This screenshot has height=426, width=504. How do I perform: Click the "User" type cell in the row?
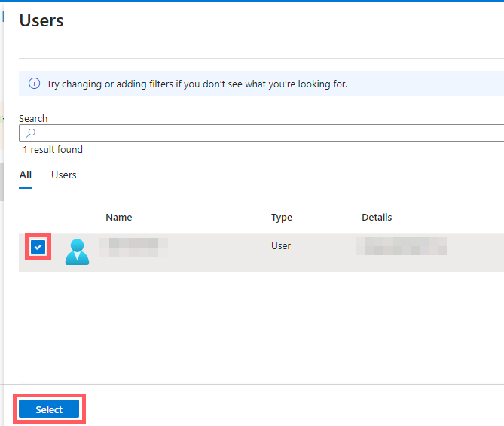[x=281, y=245]
